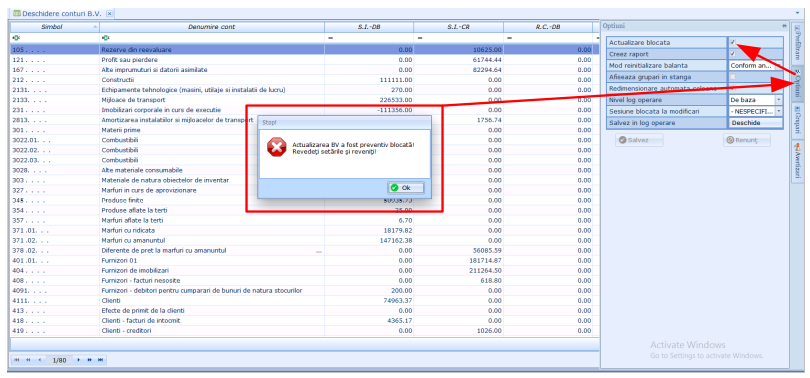Click Ok in the Stop! dialog
This screenshot has height=378, width=810.
[406, 188]
